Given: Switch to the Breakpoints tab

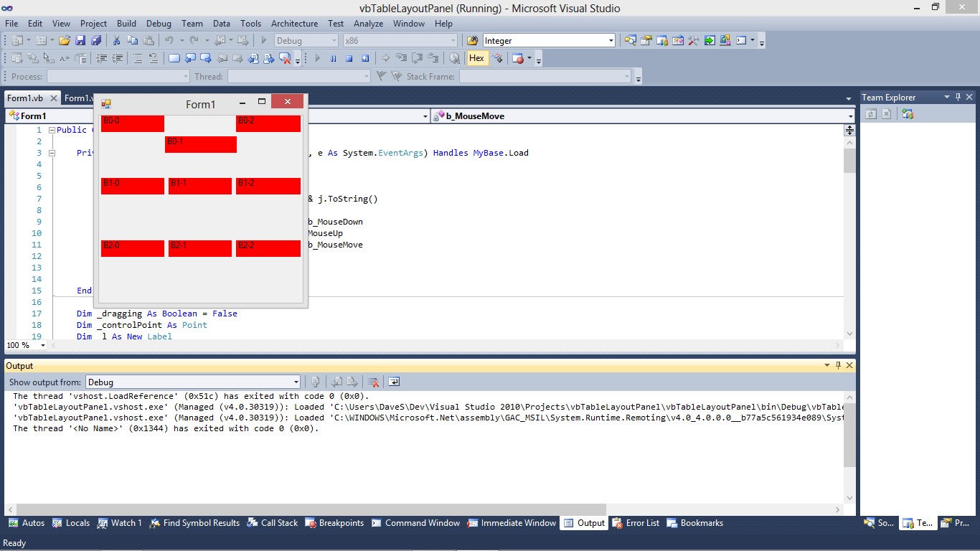Looking at the screenshot, I should tap(334, 523).
